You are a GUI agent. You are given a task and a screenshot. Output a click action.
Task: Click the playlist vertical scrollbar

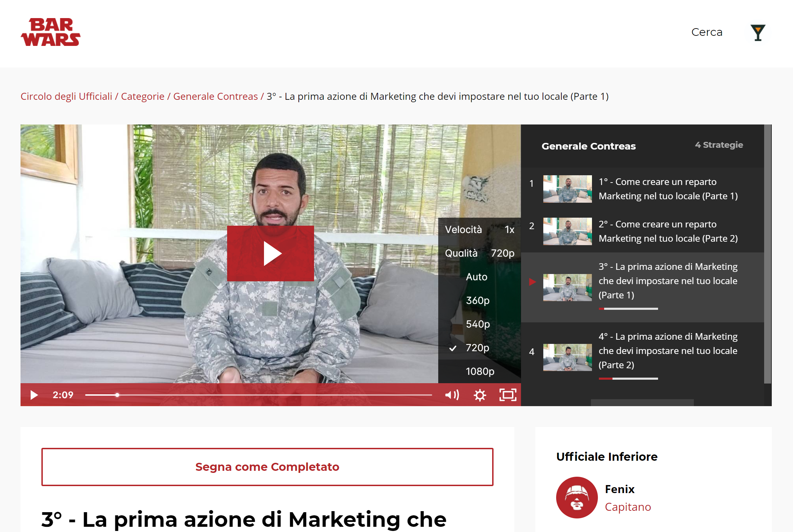[768, 254]
